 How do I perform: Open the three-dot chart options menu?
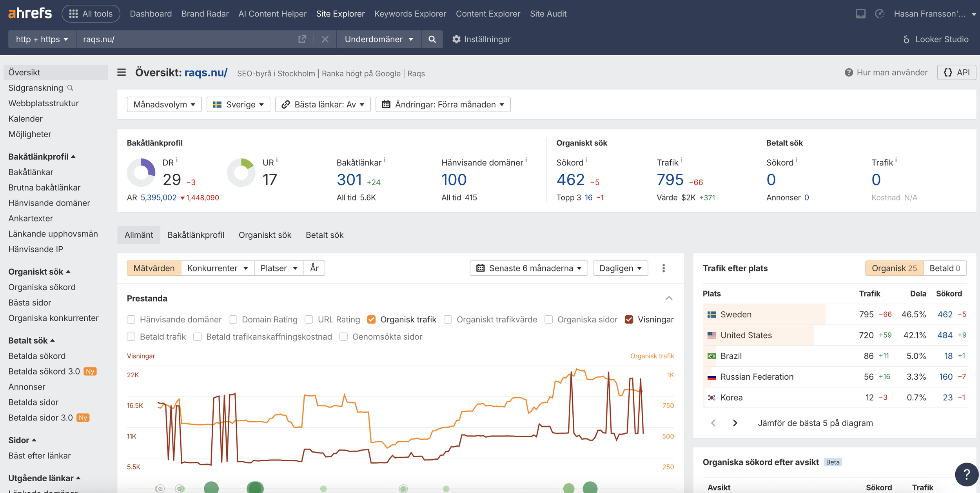tap(664, 268)
